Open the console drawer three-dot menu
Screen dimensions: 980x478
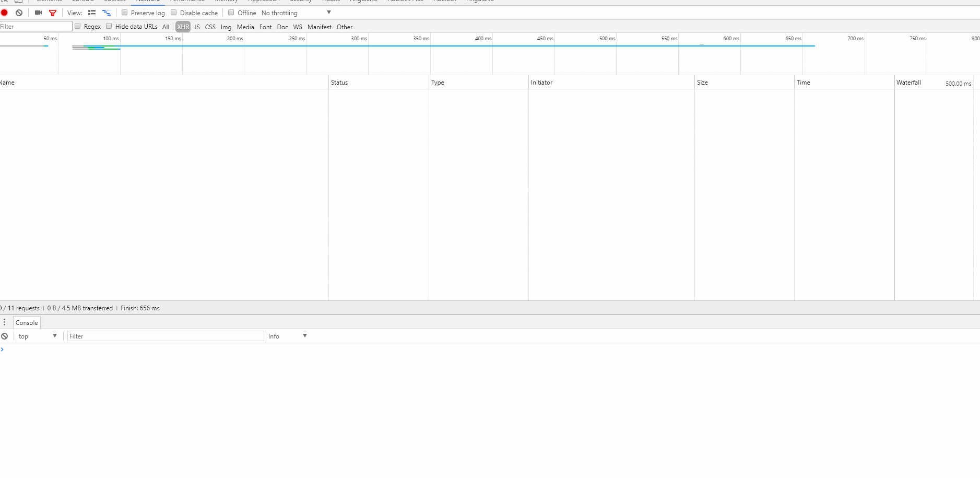click(x=5, y=322)
